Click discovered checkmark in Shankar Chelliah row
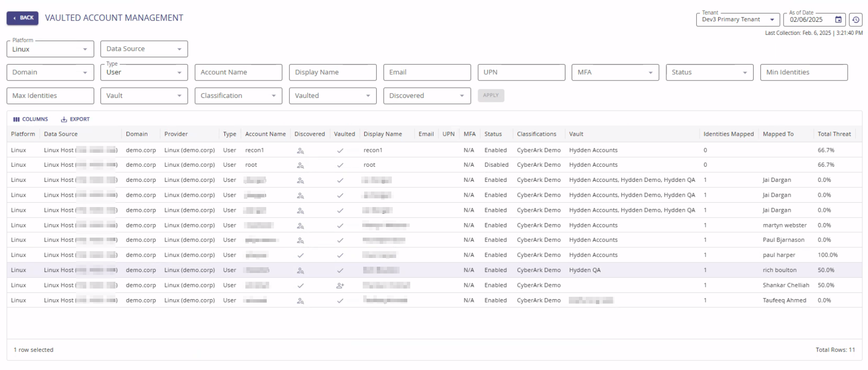Screen dimensions: 868x370 [x=301, y=286]
